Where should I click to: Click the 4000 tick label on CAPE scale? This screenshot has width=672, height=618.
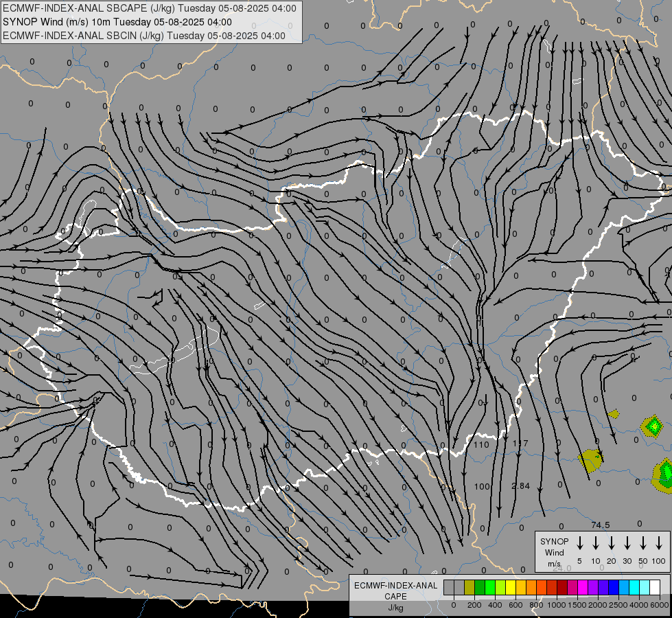[639, 605]
